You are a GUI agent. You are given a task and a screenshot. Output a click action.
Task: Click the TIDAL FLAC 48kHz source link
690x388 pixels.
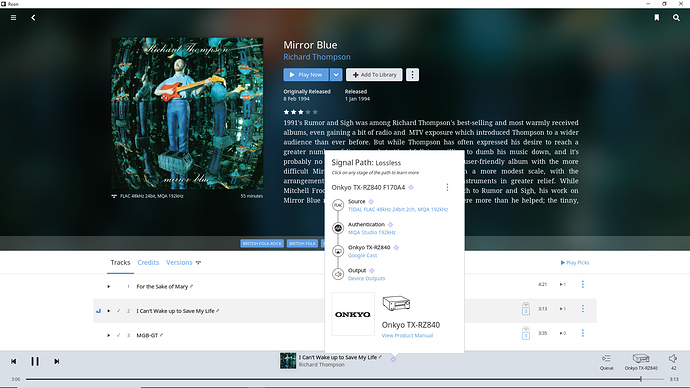click(x=398, y=209)
